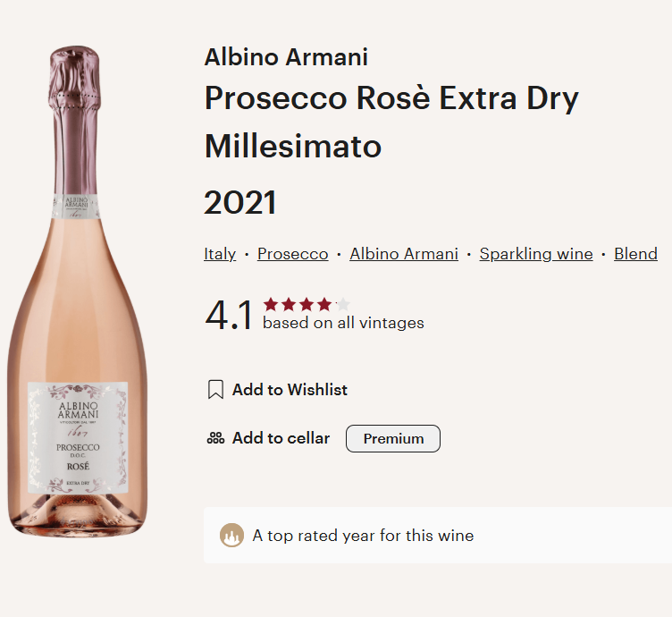This screenshot has height=617, width=672.
Task: Click the first red rating star
Action: coord(271,304)
